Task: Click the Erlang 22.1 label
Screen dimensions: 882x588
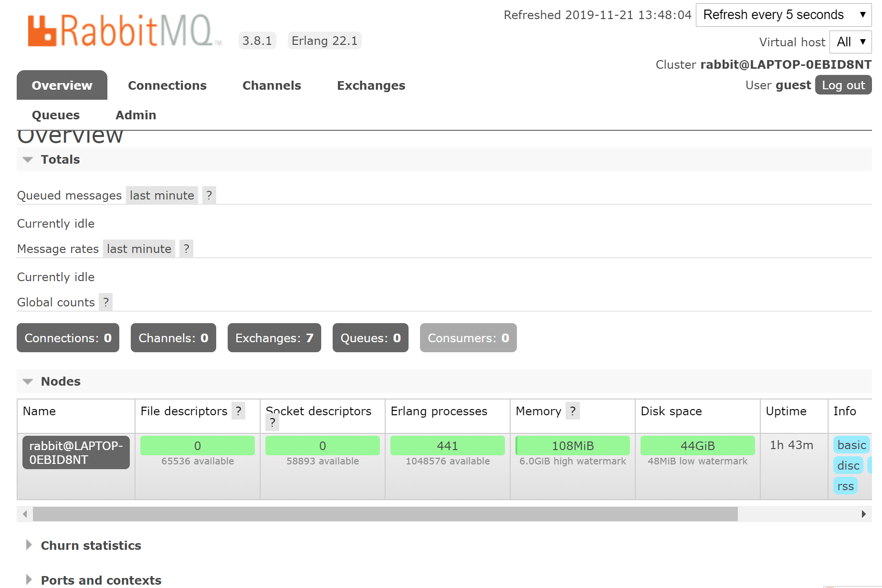Action: pos(325,41)
